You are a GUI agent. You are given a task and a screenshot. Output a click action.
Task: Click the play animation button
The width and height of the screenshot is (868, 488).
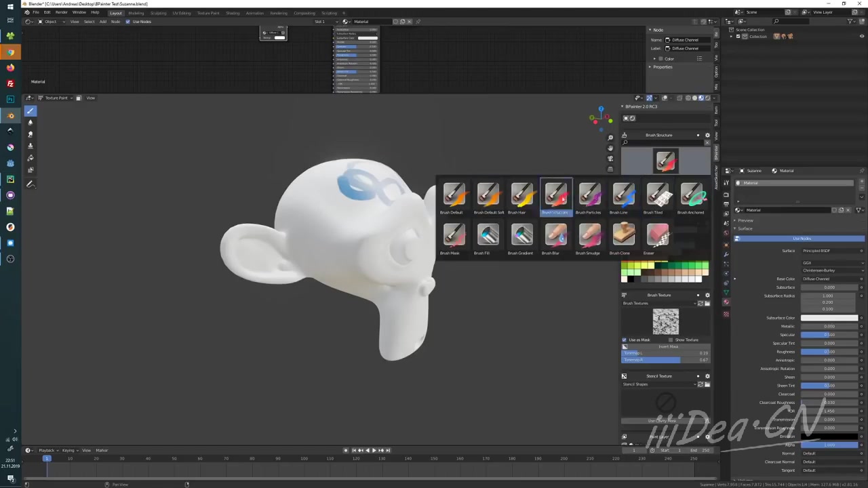click(x=374, y=450)
